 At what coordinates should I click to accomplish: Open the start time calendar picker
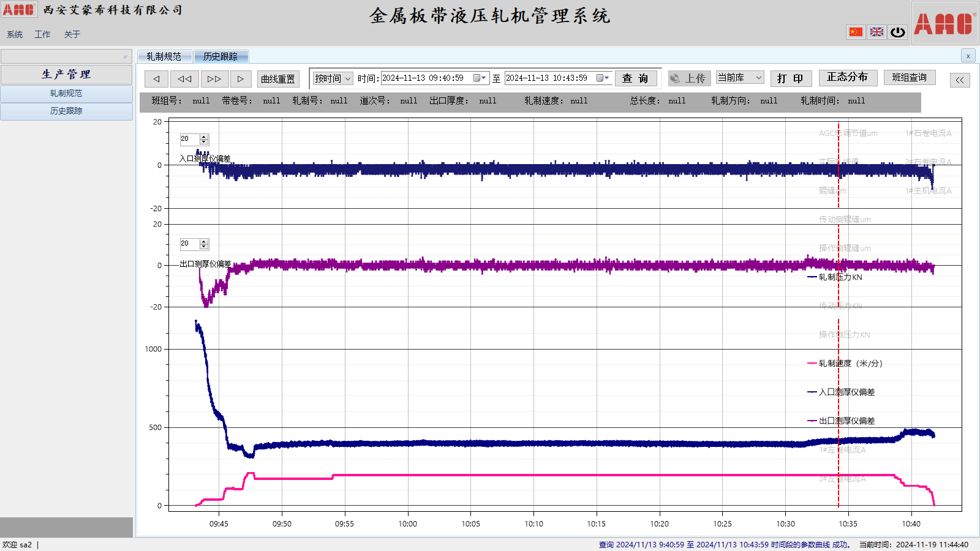coord(479,78)
